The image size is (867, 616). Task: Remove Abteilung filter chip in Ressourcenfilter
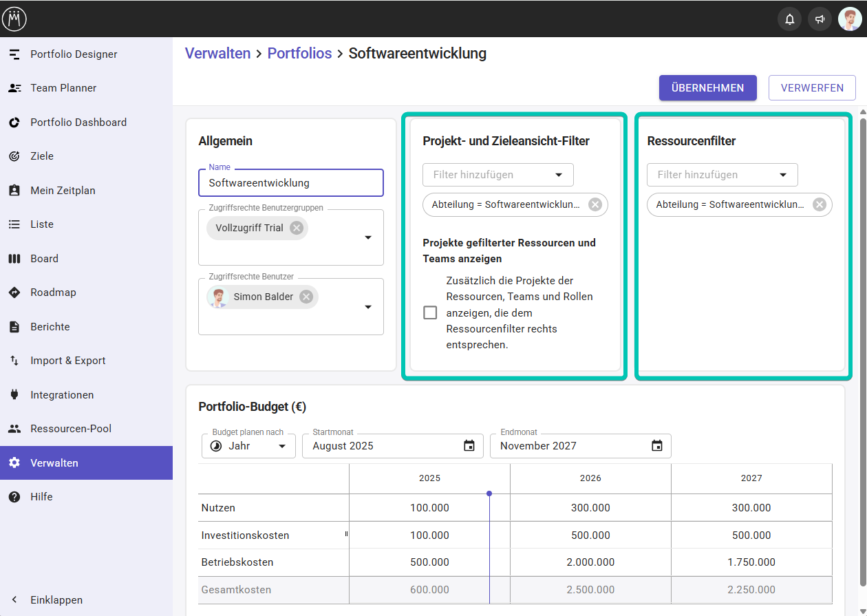click(x=819, y=204)
